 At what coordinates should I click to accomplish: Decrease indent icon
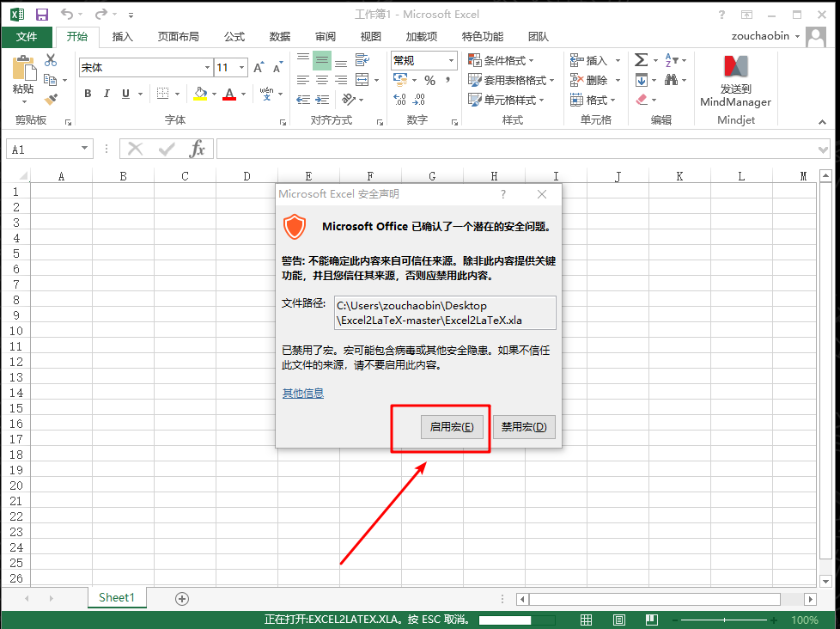tap(302, 100)
